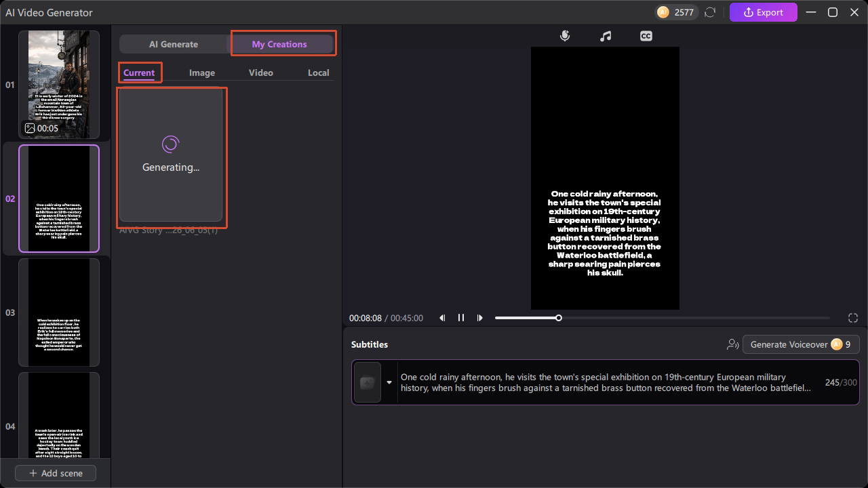
Task: Click the subtitle media placeholder icon
Action: (x=368, y=382)
